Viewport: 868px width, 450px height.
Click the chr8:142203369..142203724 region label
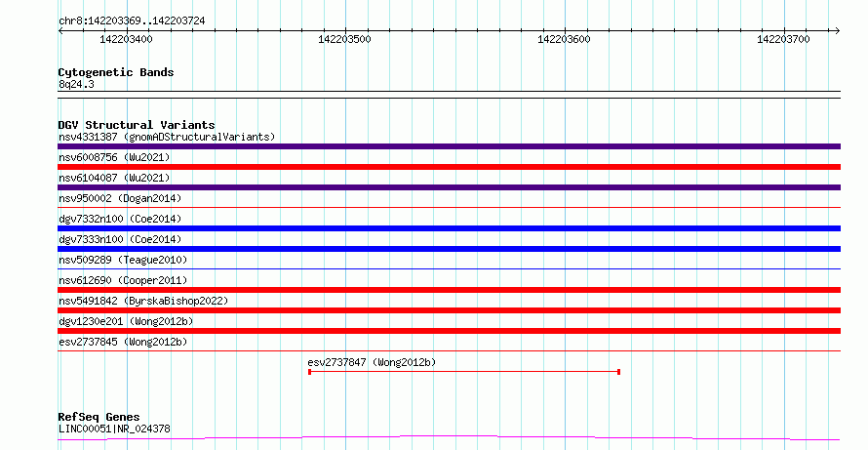pyautogui.click(x=132, y=20)
